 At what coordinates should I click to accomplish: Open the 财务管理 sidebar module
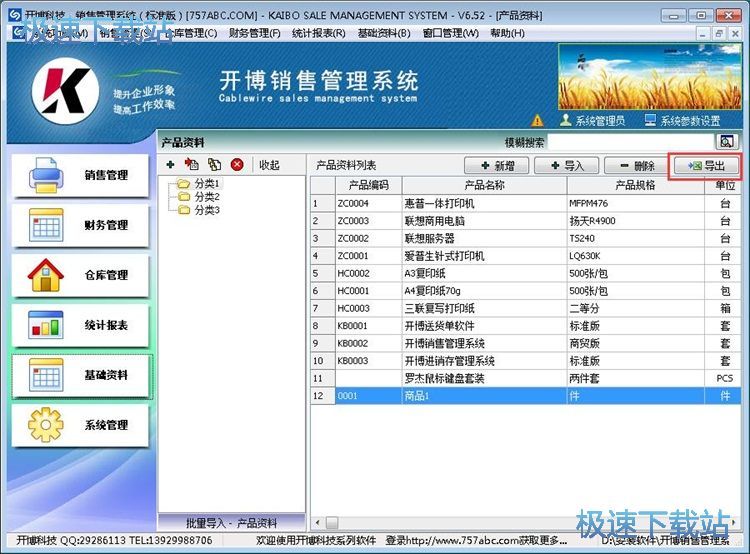[80, 225]
